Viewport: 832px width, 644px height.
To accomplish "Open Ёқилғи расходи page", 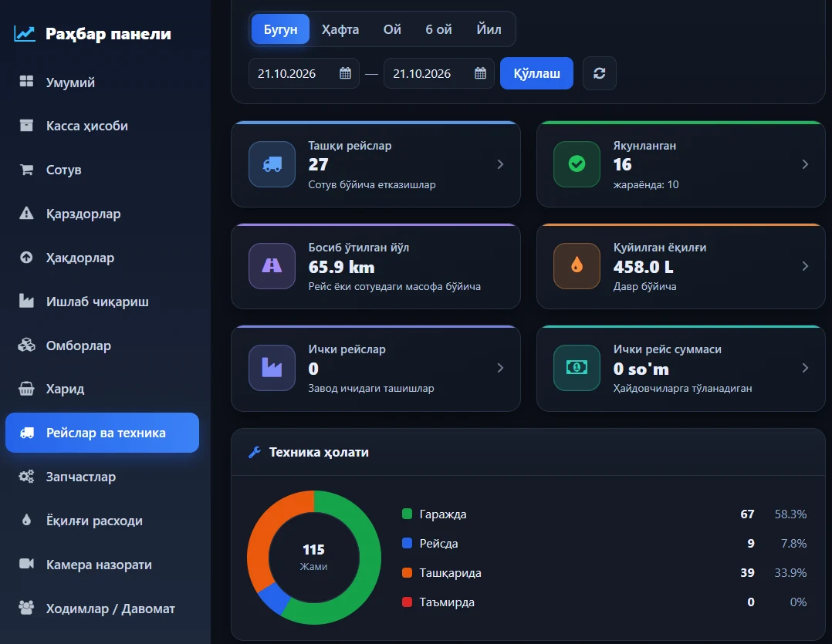I will click(102, 521).
